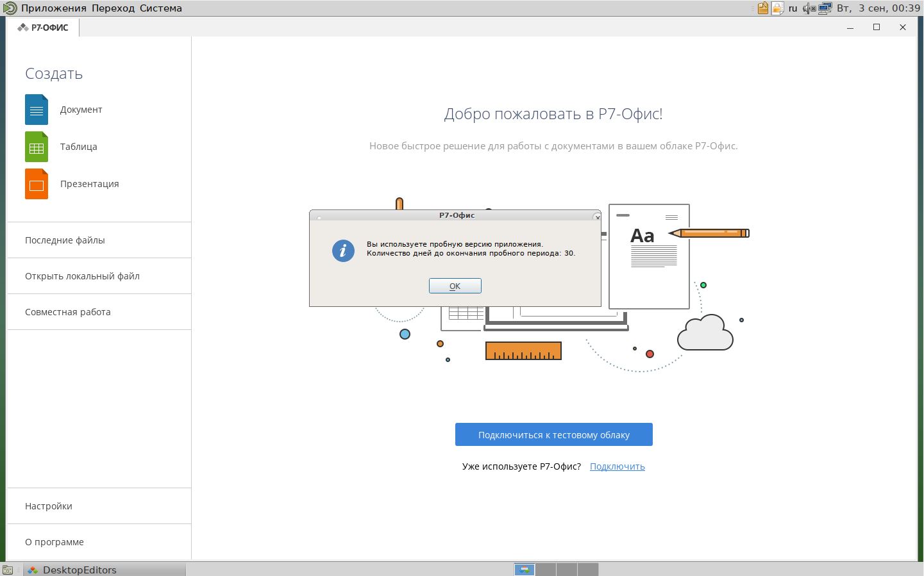Viewport: 924px width, 576px height.
Task: Click the green Table spreadsheet icon
Action: [x=37, y=147]
